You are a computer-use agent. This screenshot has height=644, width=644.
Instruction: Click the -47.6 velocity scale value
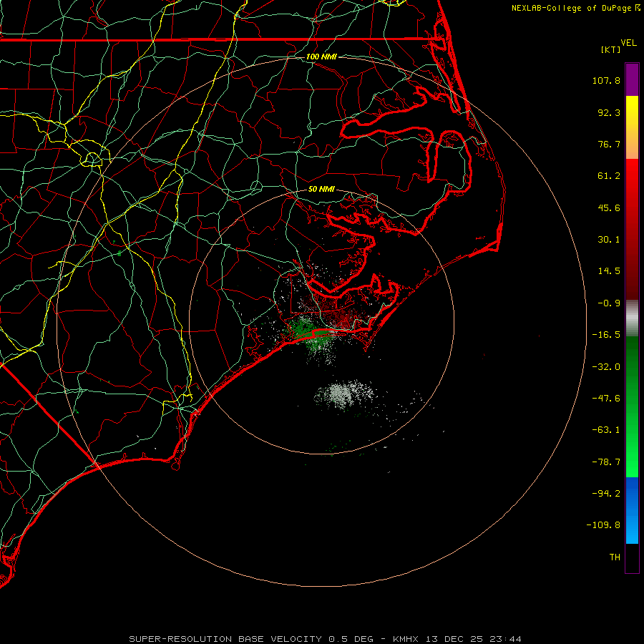pos(606,399)
